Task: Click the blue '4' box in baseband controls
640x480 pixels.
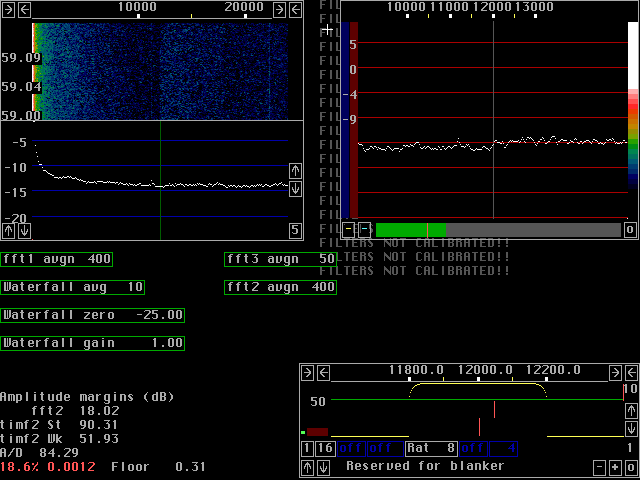Action: pyautogui.click(x=504, y=449)
